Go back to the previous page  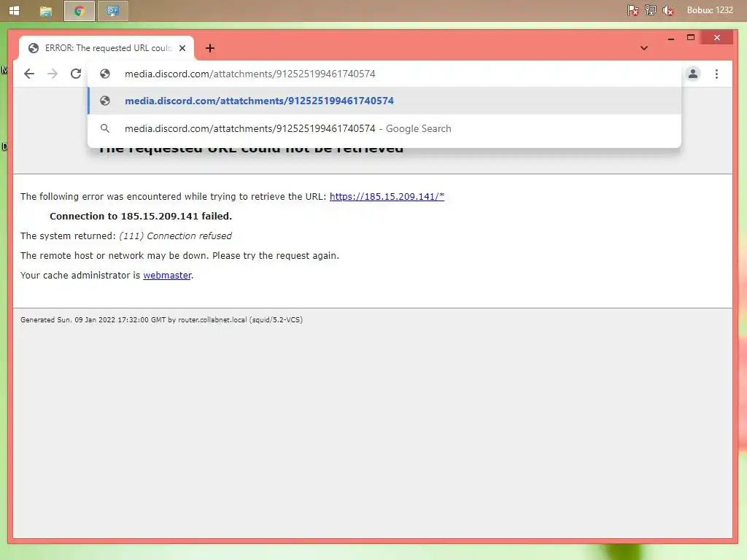29,74
